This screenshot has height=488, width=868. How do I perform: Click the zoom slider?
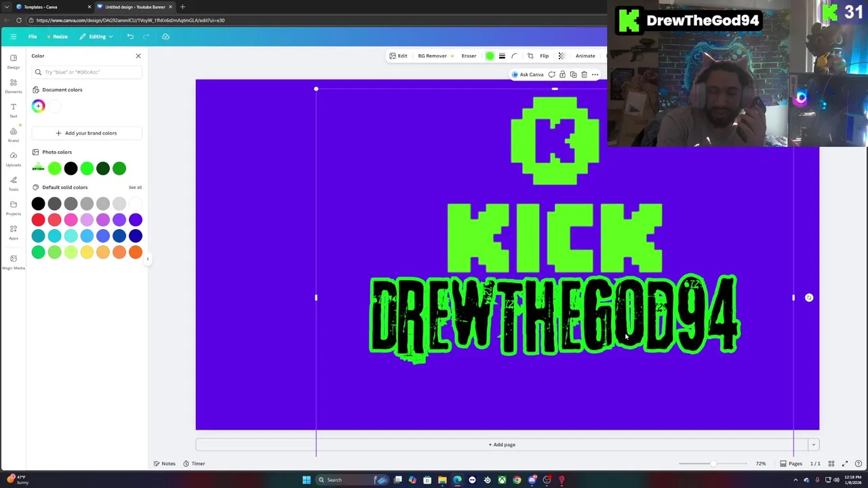click(712, 464)
